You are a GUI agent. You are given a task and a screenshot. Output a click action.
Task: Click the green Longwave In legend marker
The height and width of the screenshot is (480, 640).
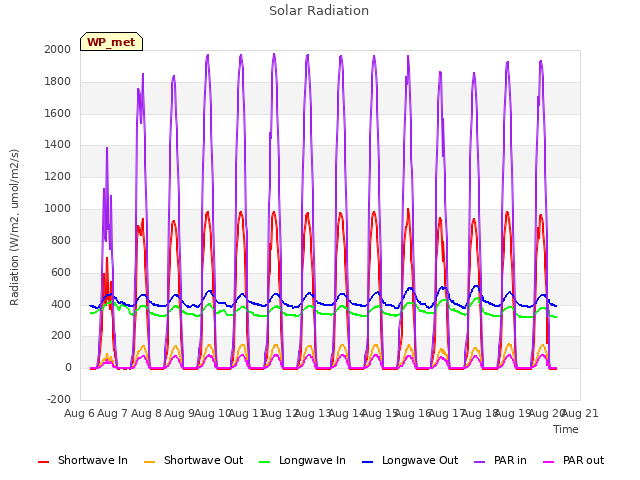[264, 462]
